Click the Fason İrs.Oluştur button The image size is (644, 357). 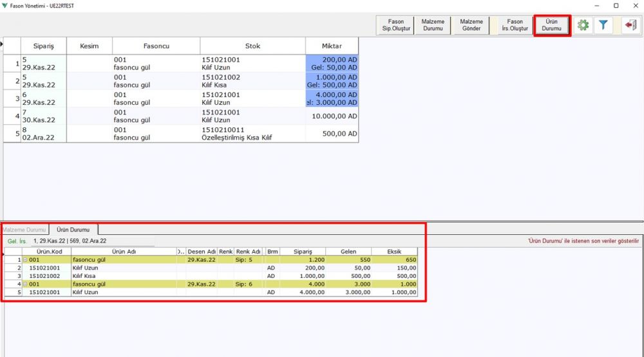point(515,25)
